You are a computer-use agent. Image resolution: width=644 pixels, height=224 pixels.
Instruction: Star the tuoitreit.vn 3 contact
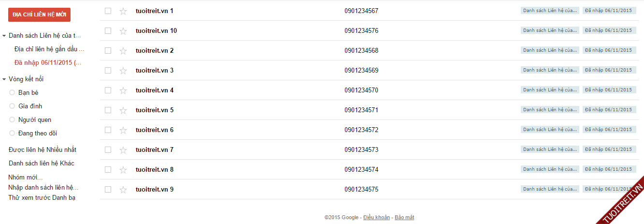(123, 71)
